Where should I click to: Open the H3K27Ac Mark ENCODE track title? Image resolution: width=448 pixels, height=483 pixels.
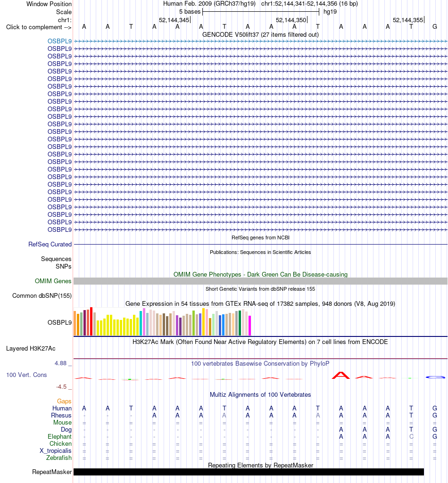(x=260, y=342)
